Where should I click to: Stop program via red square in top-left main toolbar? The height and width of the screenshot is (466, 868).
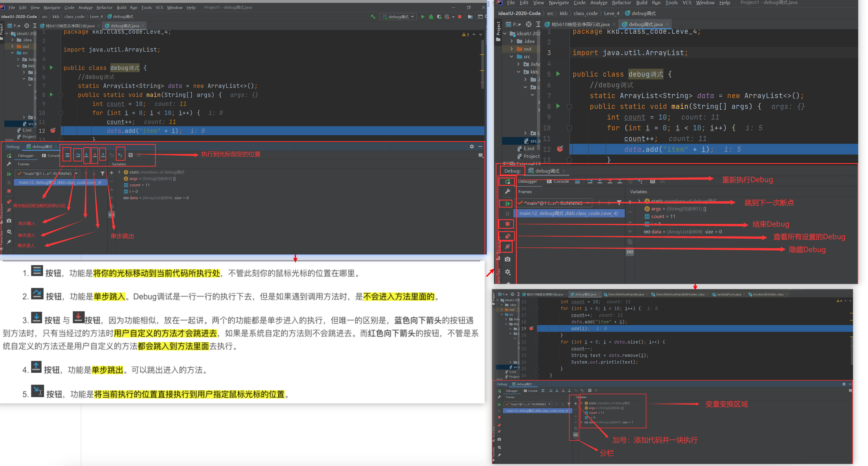click(460, 17)
